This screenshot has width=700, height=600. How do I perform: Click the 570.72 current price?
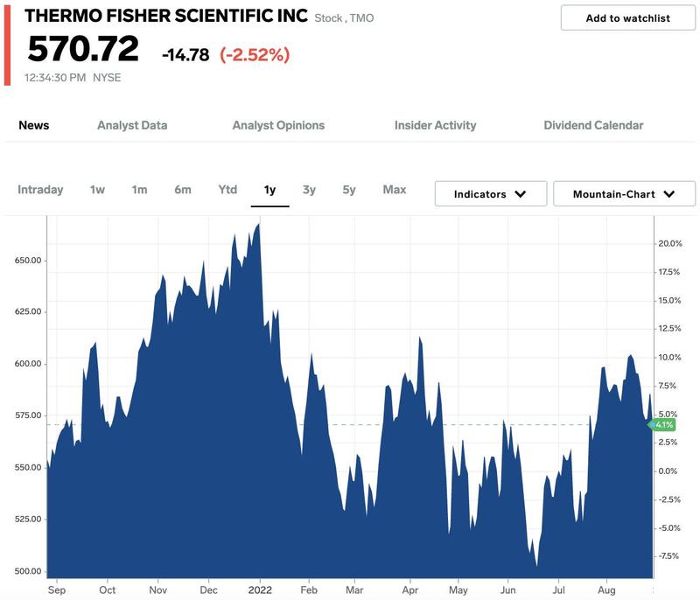[83, 49]
